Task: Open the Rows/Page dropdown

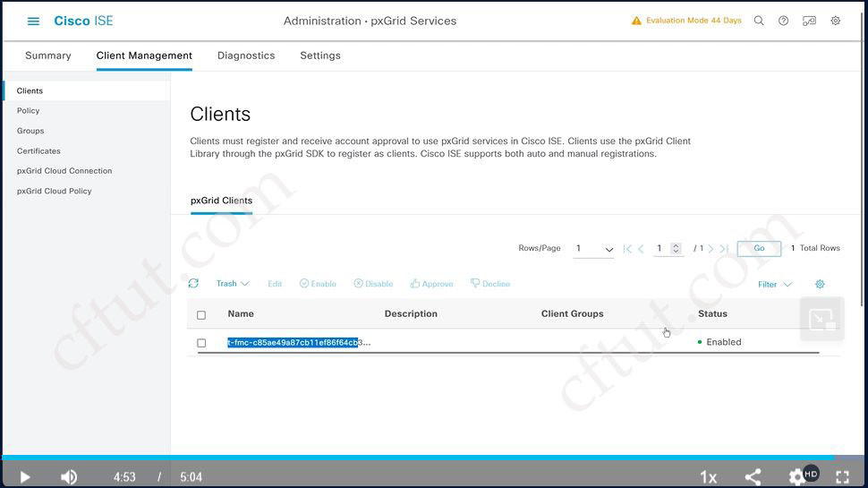Action: coord(594,249)
